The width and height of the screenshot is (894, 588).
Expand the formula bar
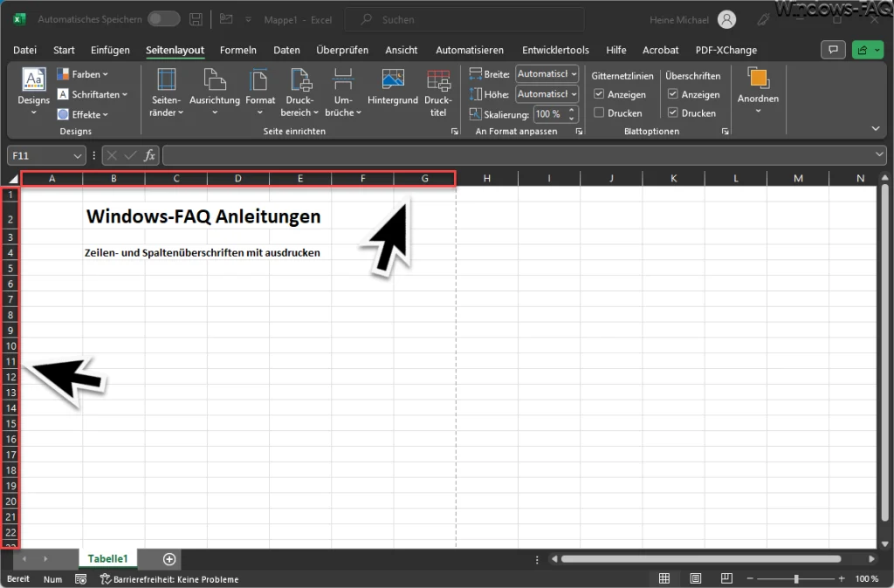(x=878, y=154)
